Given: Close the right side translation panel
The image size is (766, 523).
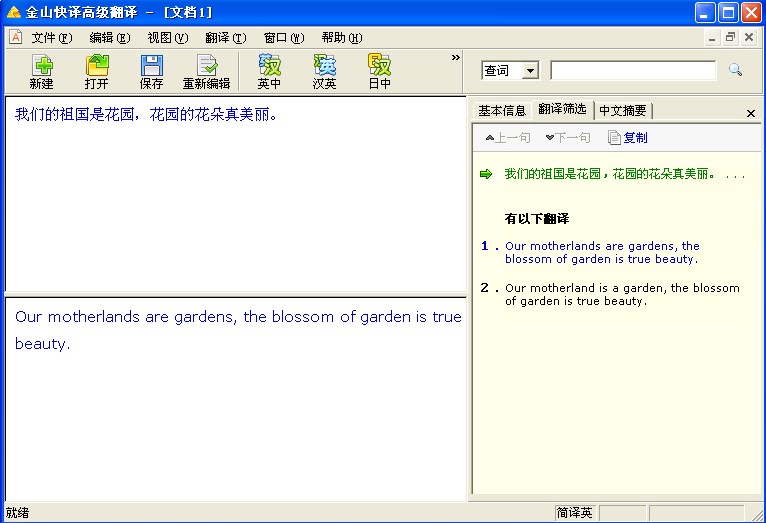Looking at the screenshot, I should point(751,113).
